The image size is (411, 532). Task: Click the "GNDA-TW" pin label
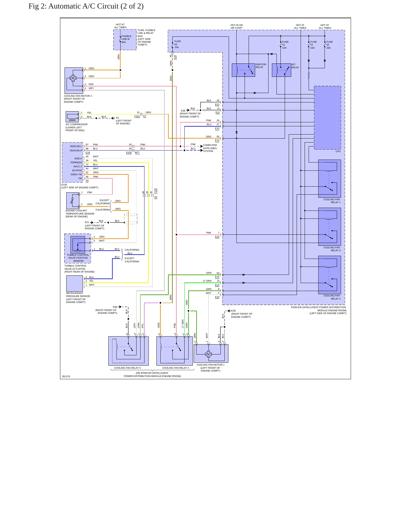pos(76,174)
